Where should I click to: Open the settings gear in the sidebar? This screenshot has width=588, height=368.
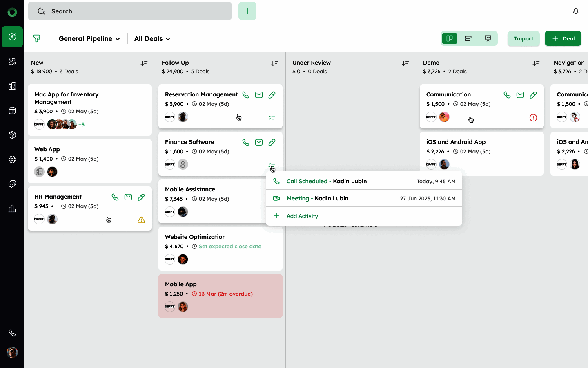pos(12,159)
